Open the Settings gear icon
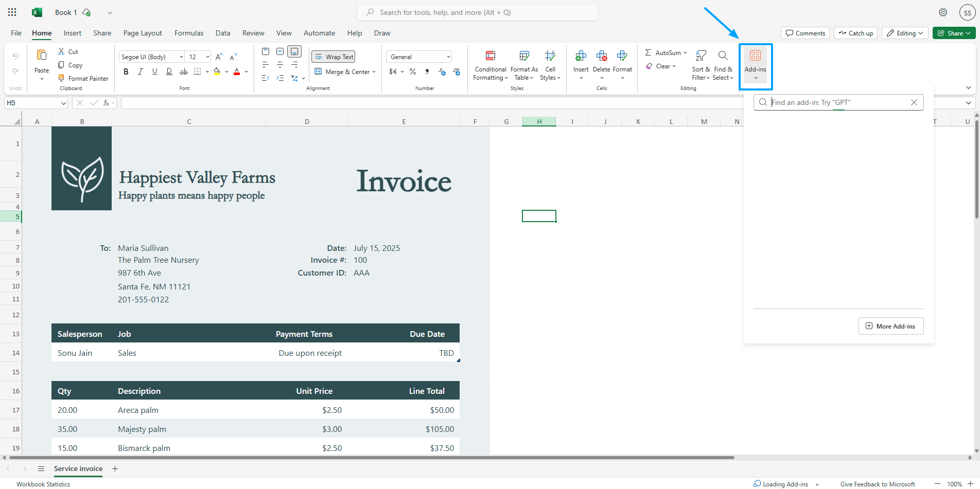This screenshot has height=489, width=980. click(942, 12)
